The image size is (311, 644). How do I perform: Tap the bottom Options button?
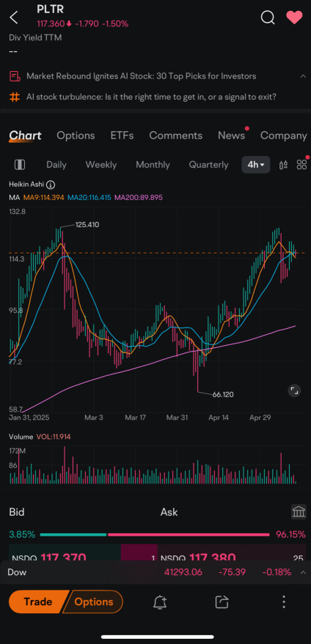[x=94, y=602]
